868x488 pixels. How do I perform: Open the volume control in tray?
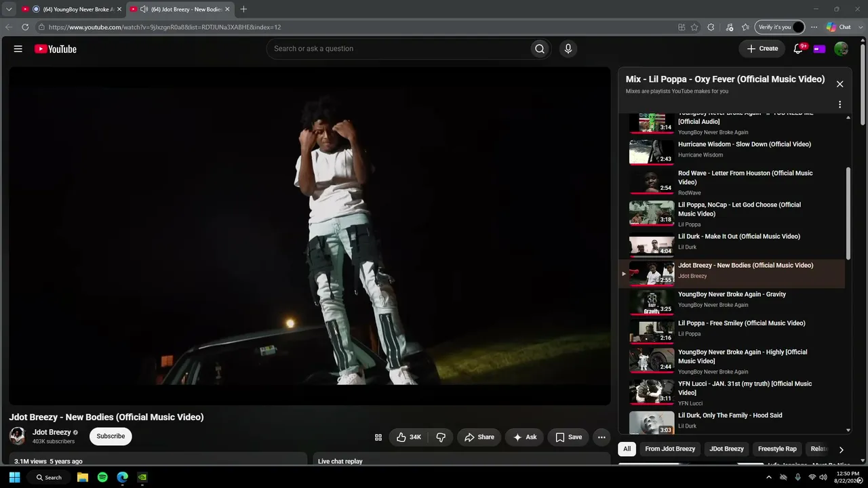tap(823, 477)
